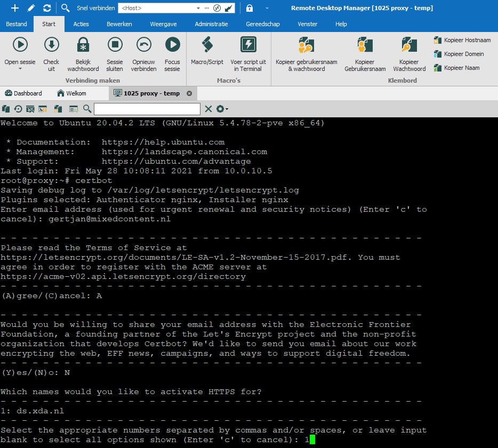Click the command prompt window icon in terminal toolbar
Screen dimensions: 498x448
tap(43, 109)
